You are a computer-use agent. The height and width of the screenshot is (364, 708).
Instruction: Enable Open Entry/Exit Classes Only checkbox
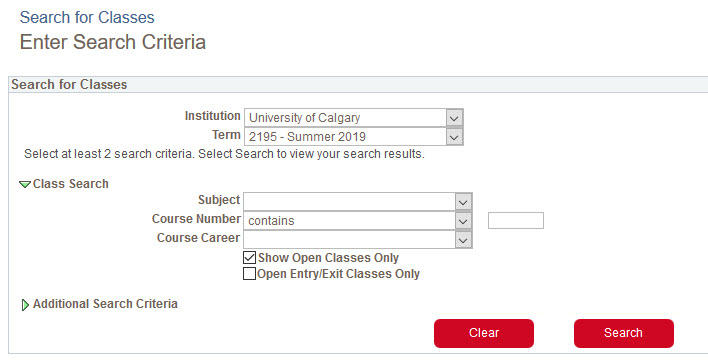[249, 274]
